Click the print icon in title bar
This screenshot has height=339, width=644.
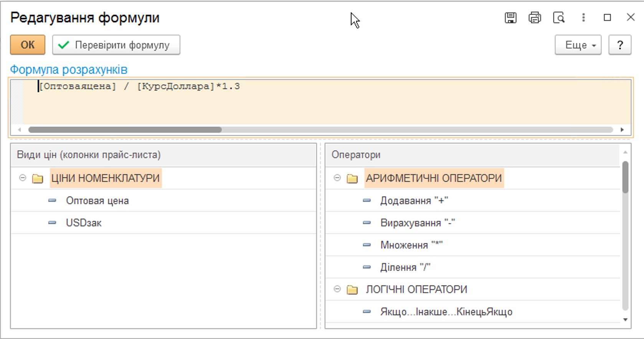pyautogui.click(x=535, y=18)
